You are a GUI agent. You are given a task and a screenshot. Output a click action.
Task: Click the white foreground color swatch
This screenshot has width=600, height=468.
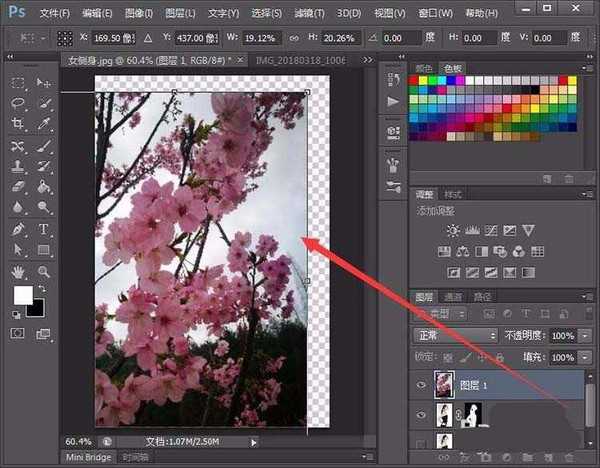coord(22,296)
